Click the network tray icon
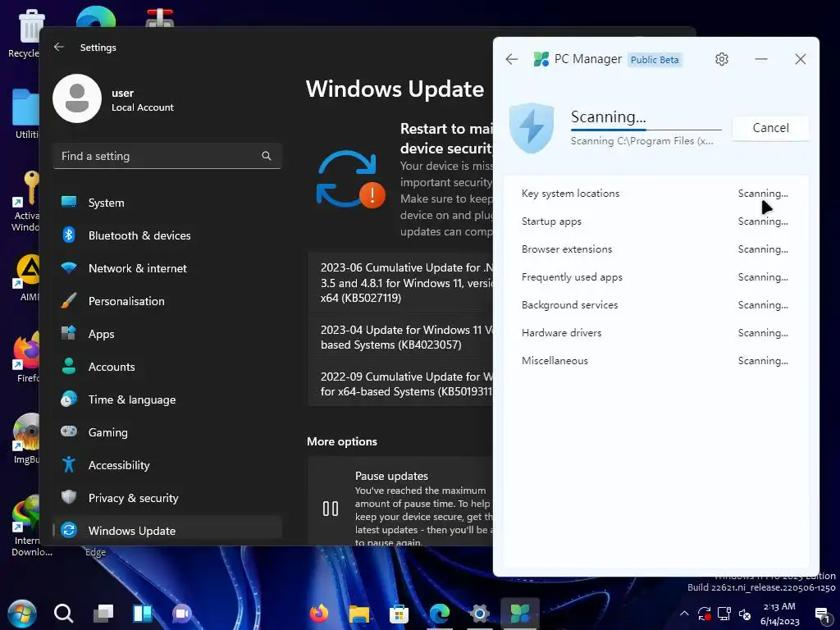This screenshot has width=840, height=630. coord(724,614)
